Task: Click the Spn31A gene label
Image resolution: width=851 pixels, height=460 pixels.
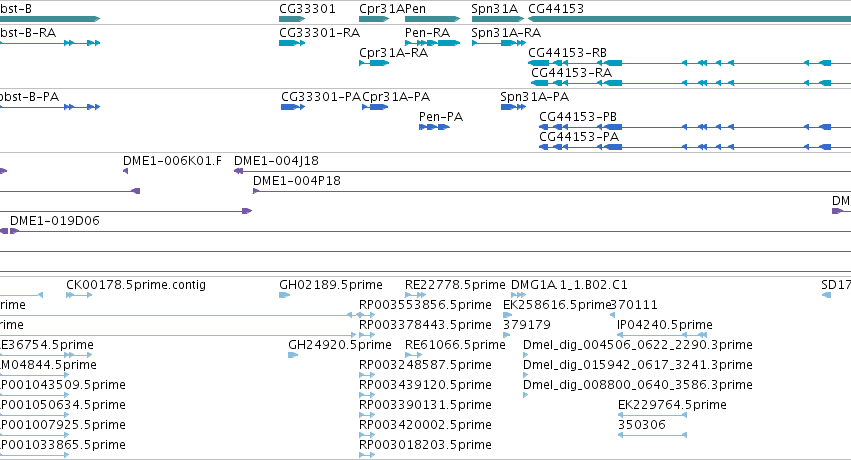Action: tap(494, 9)
